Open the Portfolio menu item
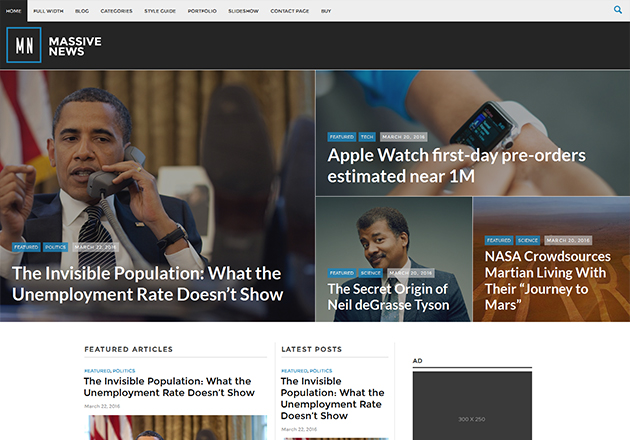This screenshot has height=440, width=630. pyautogui.click(x=202, y=11)
